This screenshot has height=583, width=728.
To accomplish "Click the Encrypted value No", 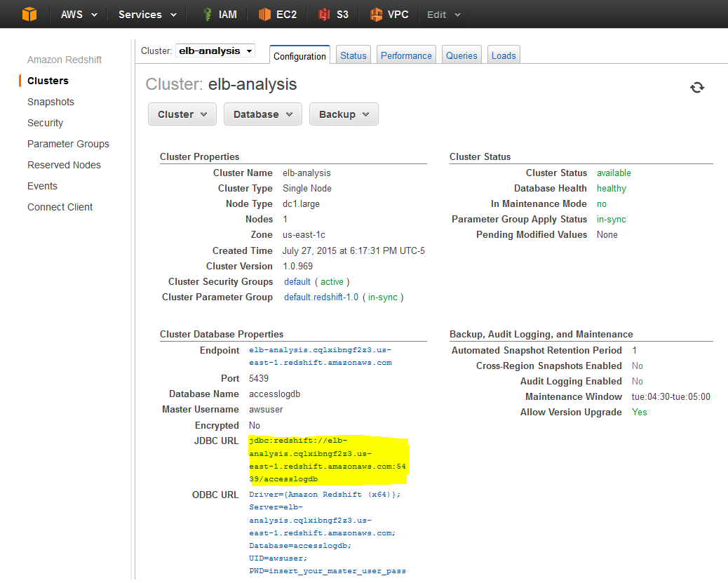I will pos(255,426).
